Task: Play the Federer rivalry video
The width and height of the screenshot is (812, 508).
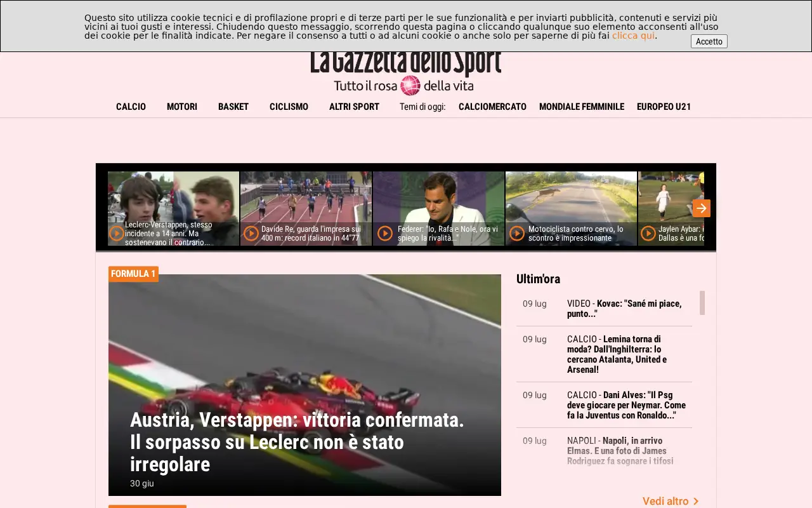Action: (385, 233)
